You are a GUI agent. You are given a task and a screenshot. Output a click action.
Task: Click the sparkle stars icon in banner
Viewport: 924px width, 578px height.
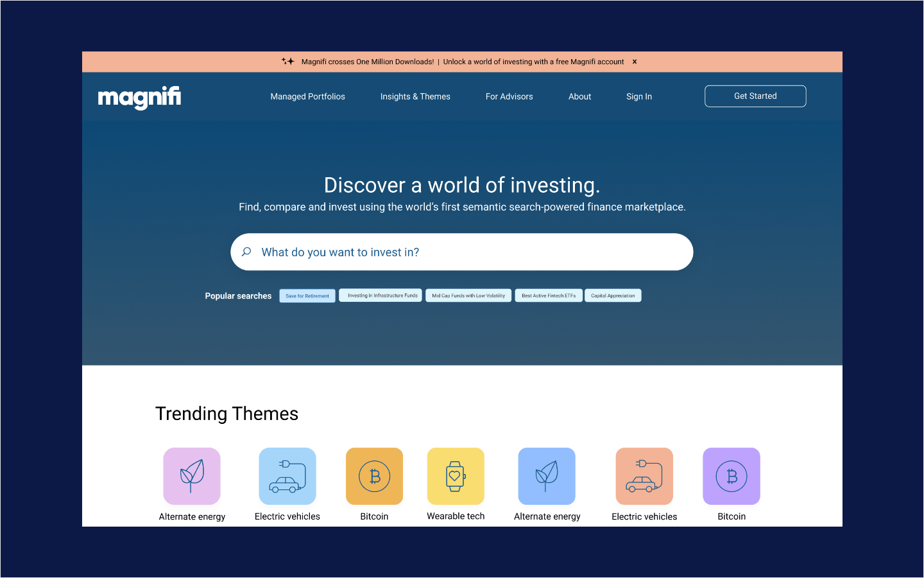coord(287,62)
